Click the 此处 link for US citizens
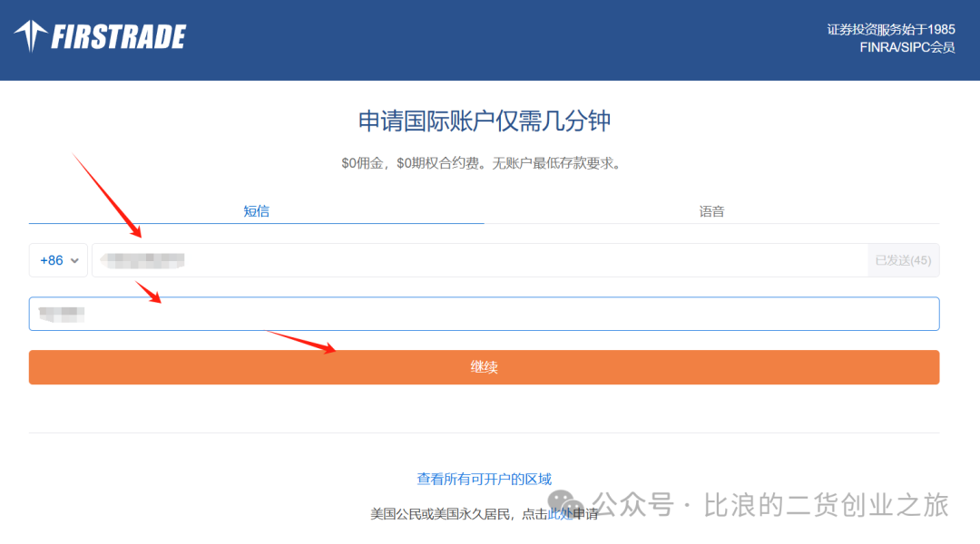 (x=560, y=514)
